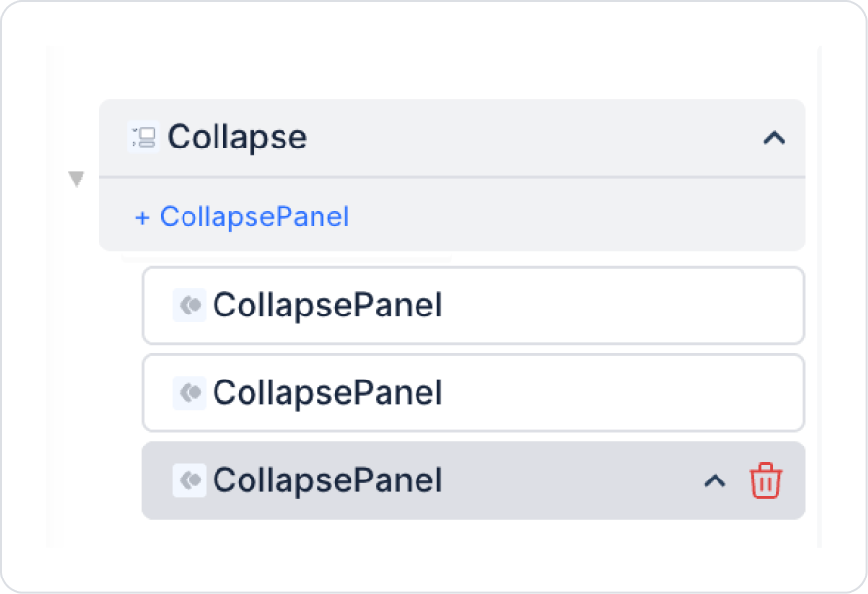This screenshot has width=868, height=594.
Task: Click the second CollapsePanel's icon
Action: 188,393
